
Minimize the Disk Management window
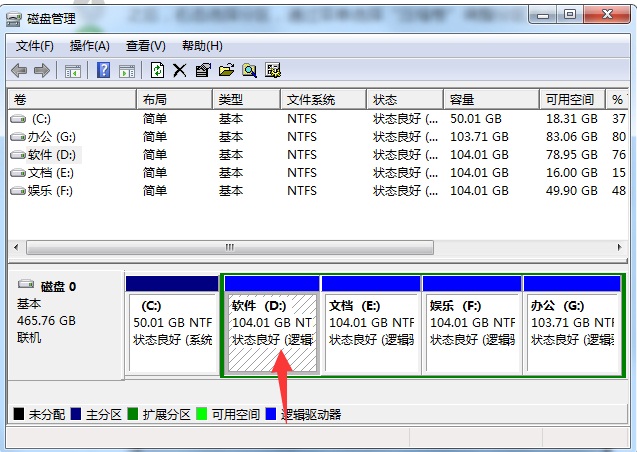point(543,15)
